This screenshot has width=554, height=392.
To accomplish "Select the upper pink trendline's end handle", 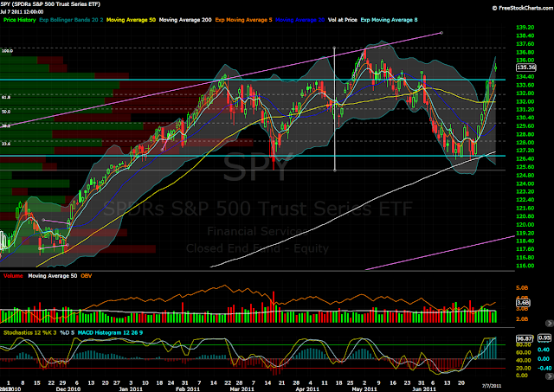I will (x=441, y=33).
